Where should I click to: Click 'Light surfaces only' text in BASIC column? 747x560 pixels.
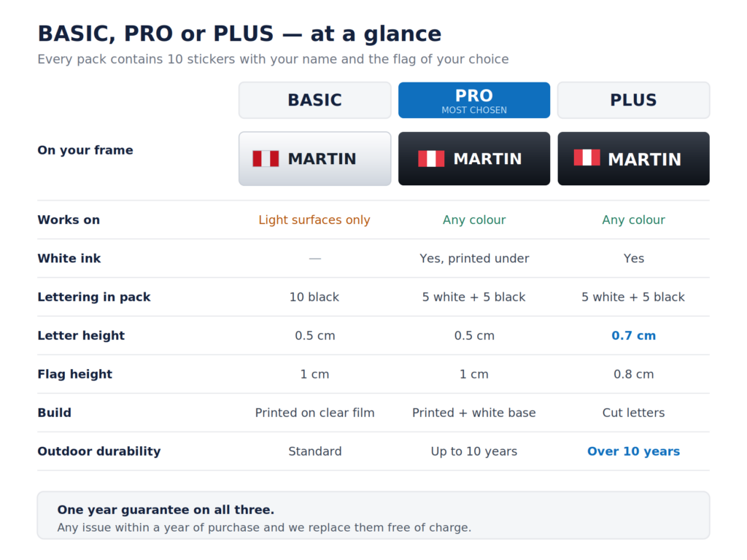point(314,219)
